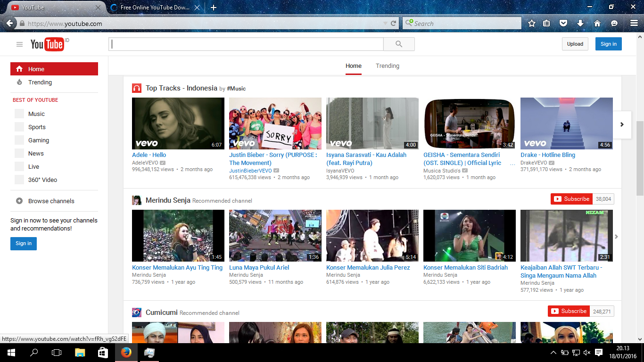Screen dimensions: 644x362
Task: Reload the page with the refresh icon
Action: 393,24
